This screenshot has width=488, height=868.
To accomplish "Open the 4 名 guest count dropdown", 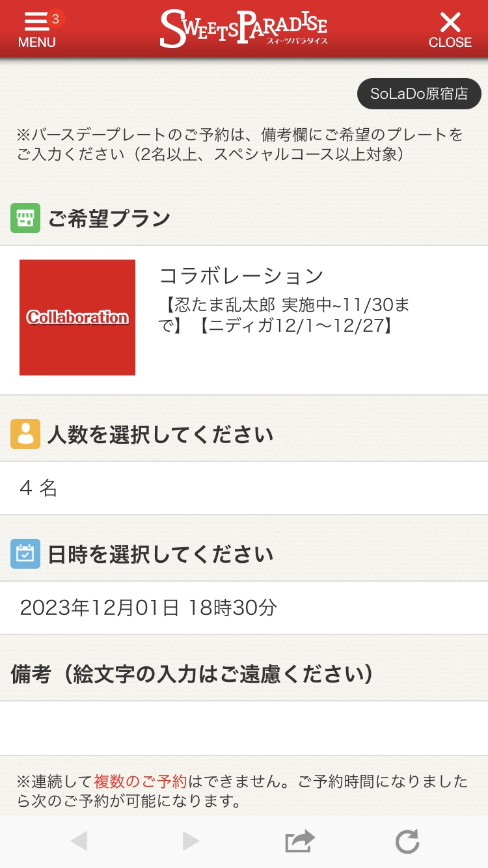I will tap(244, 488).
